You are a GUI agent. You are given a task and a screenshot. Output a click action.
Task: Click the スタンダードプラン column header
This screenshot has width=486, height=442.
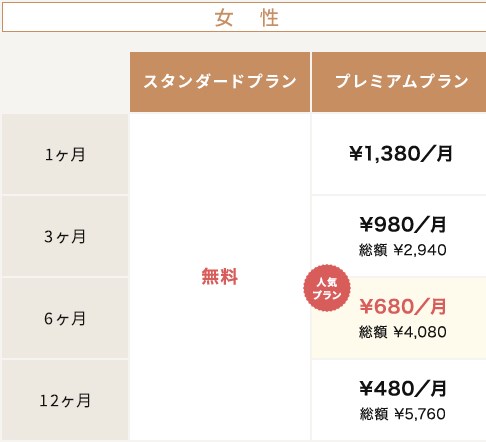pyautogui.click(x=220, y=82)
